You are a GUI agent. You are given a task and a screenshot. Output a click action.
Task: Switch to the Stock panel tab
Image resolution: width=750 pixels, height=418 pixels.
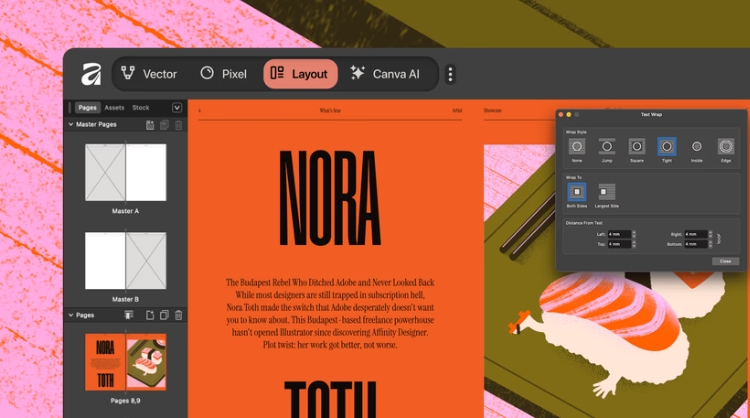tap(141, 108)
